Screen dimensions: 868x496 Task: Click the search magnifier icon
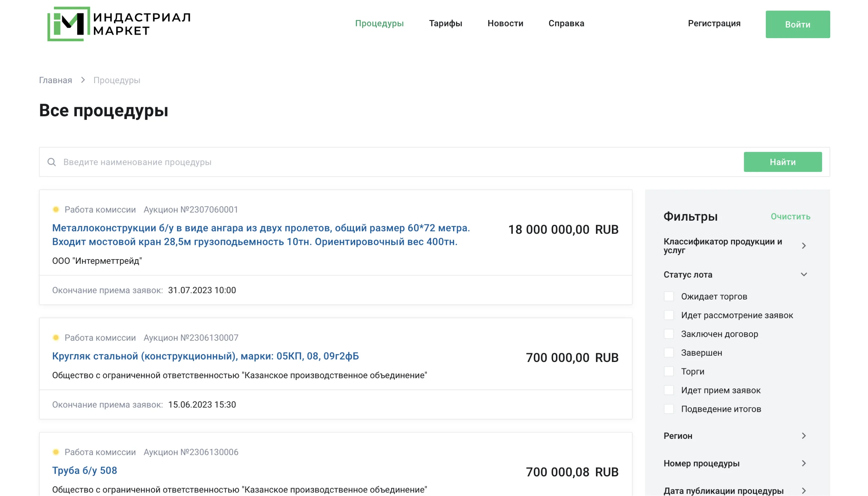(x=51, y=162)
